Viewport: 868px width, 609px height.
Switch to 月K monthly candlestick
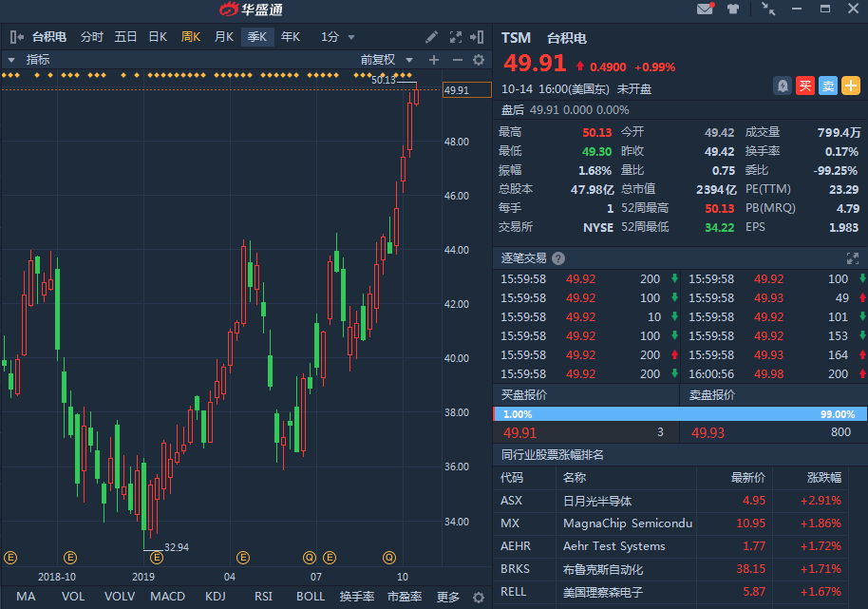click(224, 37)
